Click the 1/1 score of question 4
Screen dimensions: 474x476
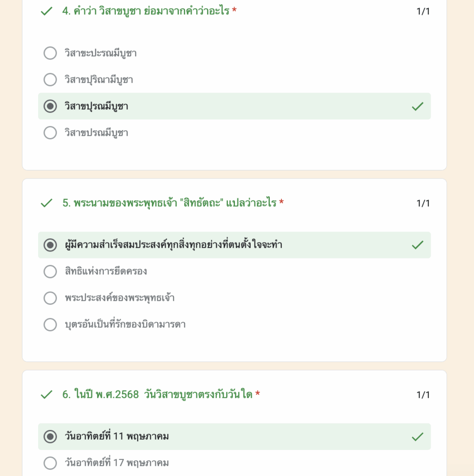tap(423, 12)
